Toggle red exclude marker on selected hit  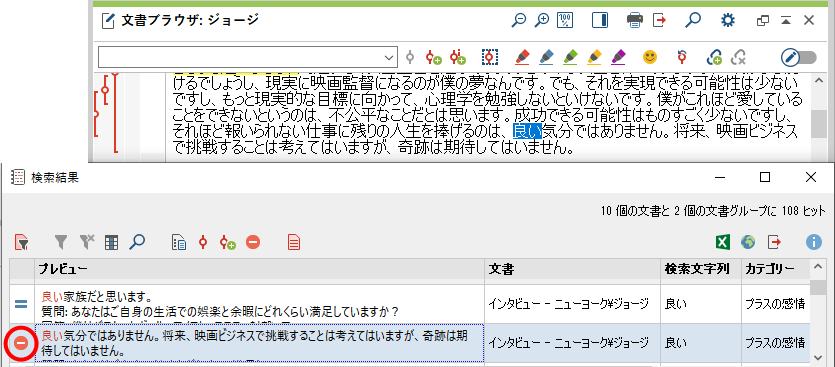[20, 344]
